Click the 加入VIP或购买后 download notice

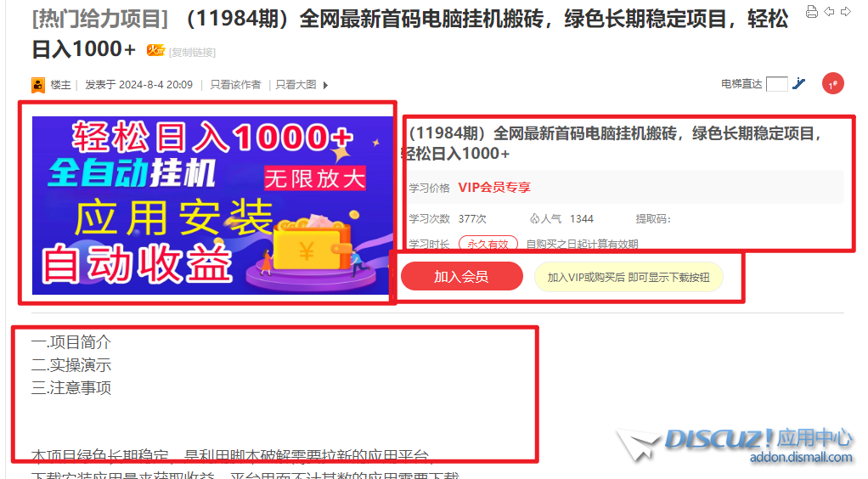pyautogui.click(x=628, y=277)
